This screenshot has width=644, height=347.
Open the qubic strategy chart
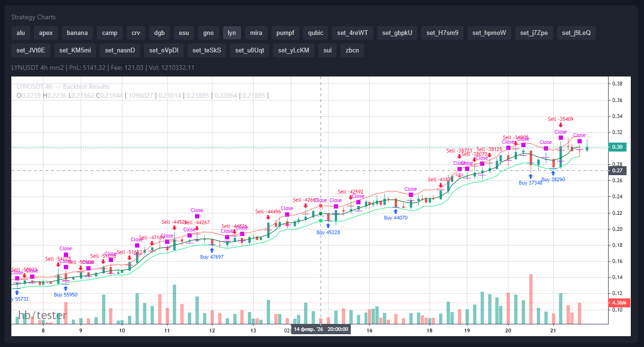(315, 33)
